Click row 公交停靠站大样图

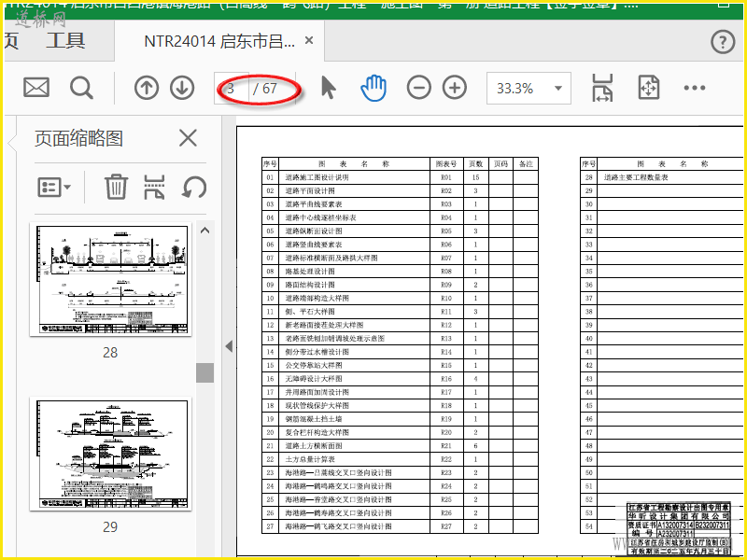pyautogui.click(x=401, y=365)
